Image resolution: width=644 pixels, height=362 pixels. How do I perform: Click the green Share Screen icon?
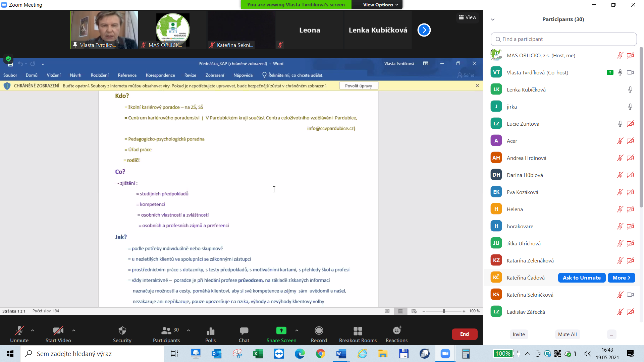click(281, 330)
